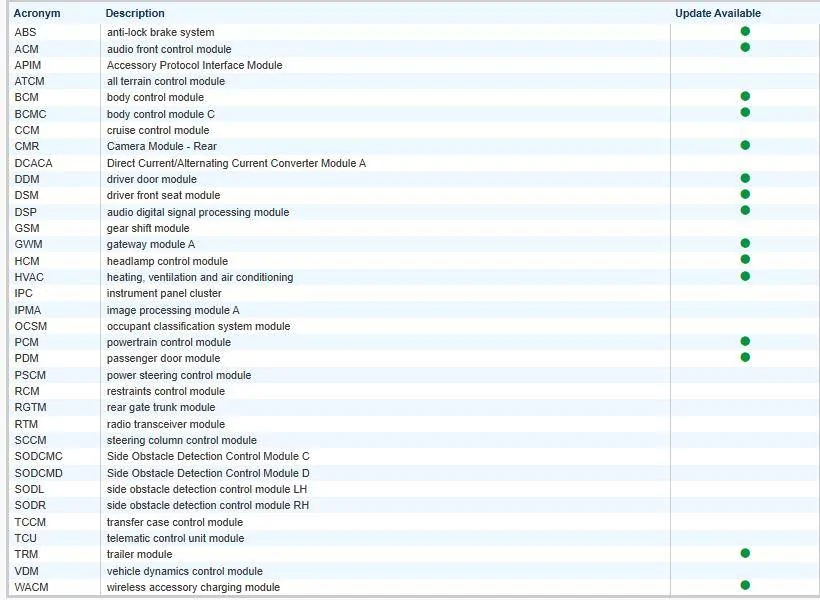Click the trailer module green dot
The width and height of the screenshot is (820, 600).
click(745, 553)
